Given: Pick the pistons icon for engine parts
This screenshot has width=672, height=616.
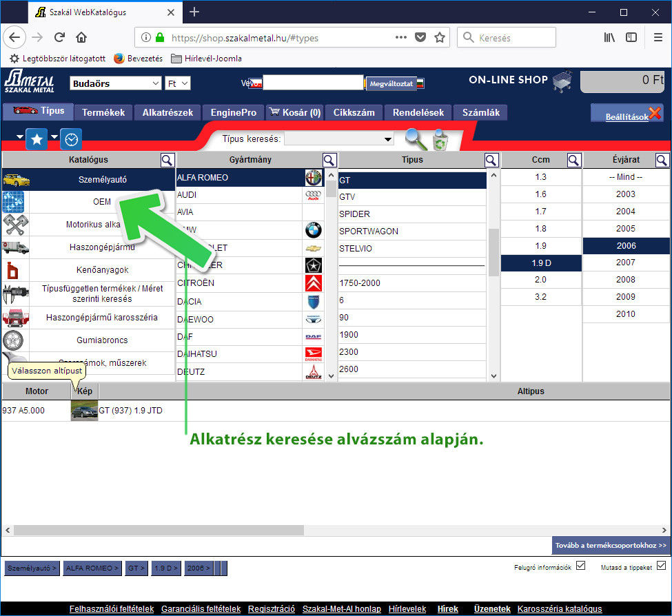Looking at the screenshot, I should [15, 225].
